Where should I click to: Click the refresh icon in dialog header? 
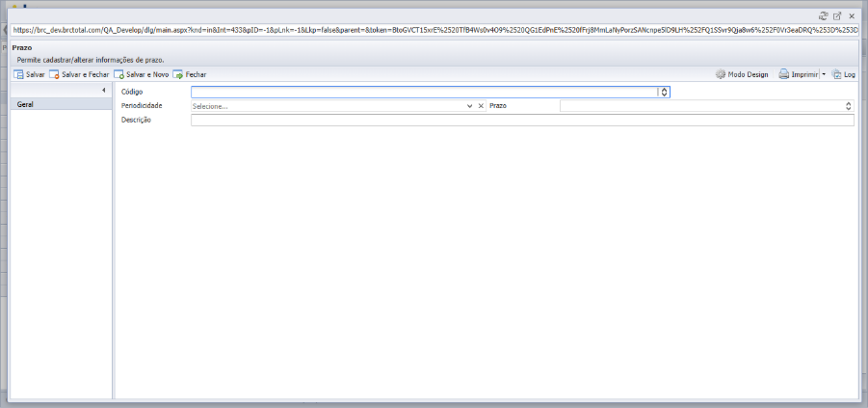coord(823,16)
